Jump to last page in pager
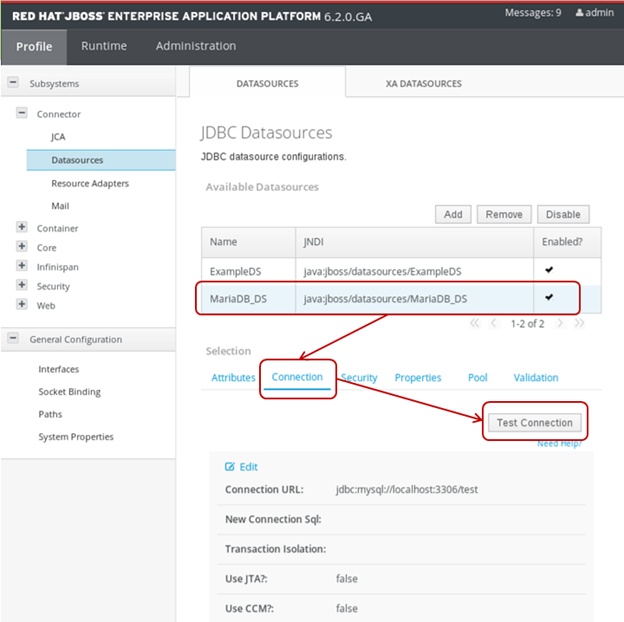This screenshot has width=624, height=622. tap(579, 323)
